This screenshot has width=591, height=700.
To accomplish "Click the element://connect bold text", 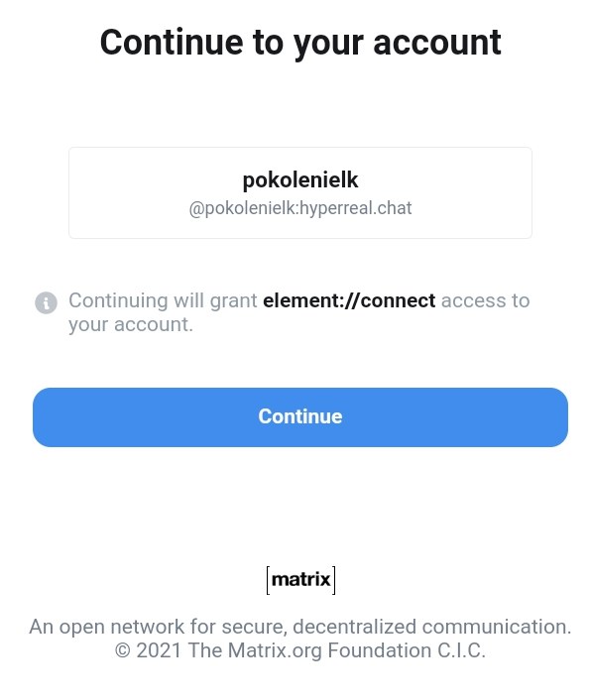I will point(349,300).
